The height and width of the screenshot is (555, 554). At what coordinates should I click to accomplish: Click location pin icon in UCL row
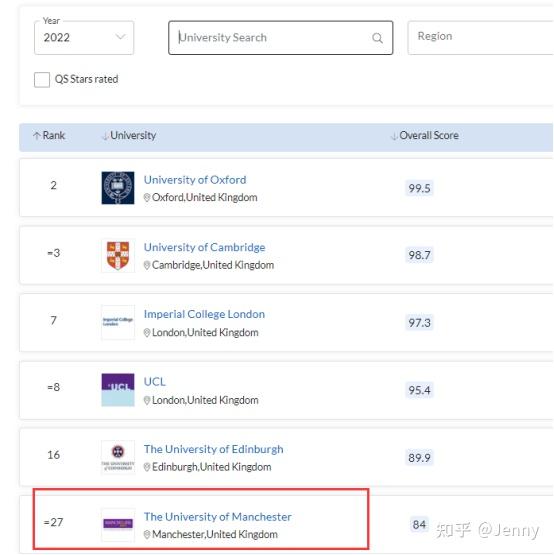147,400
